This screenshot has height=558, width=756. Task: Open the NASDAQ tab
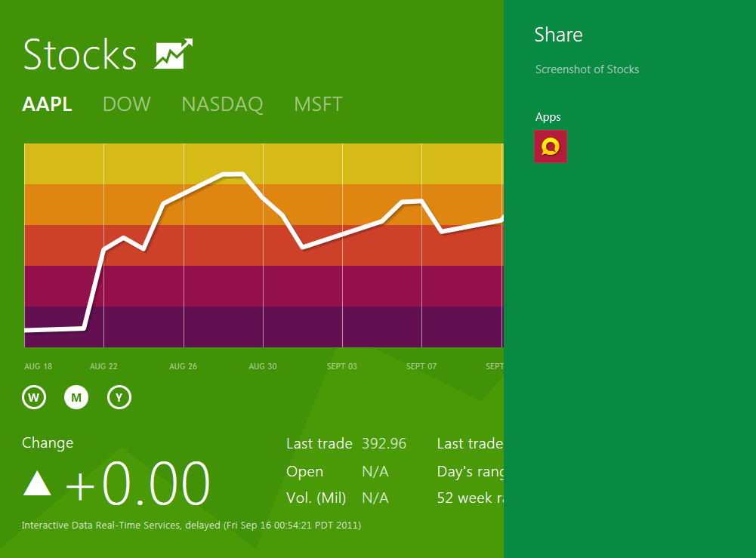point(222,104)
